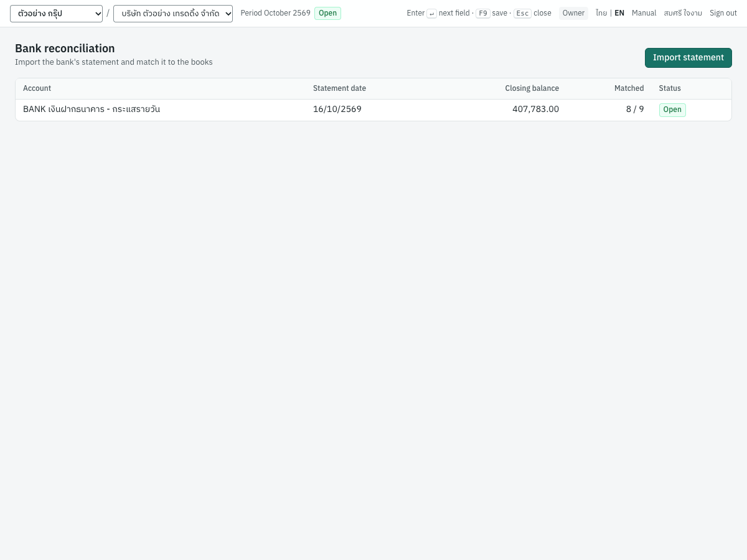This screenshot has width=747, height=560.
Task: Click Sign out
Action: coord(723,13)
